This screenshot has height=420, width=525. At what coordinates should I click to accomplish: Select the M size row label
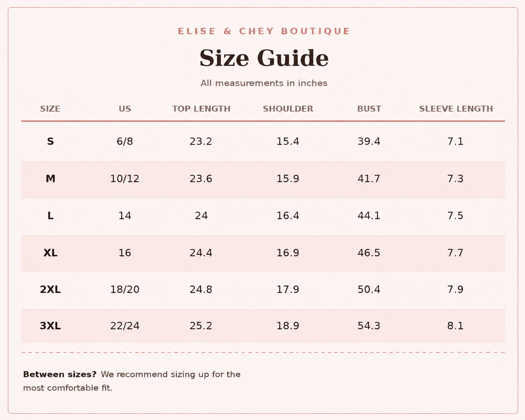[50, 179]
